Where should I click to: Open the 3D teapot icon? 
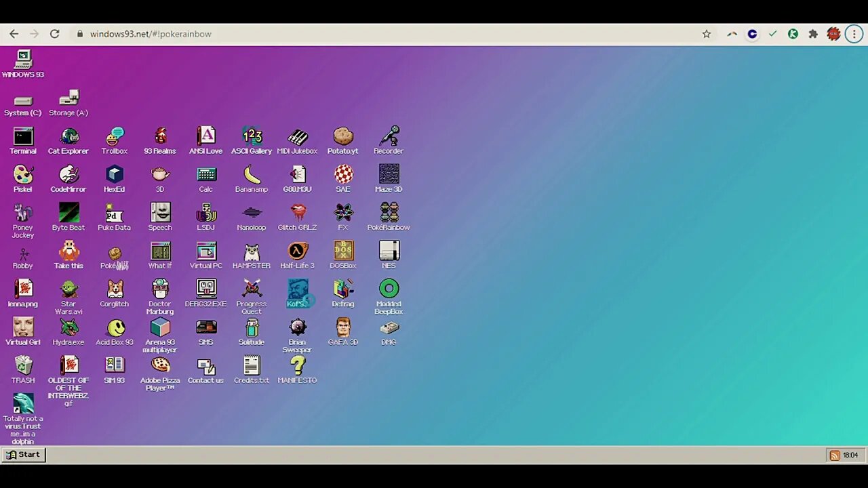160,179
